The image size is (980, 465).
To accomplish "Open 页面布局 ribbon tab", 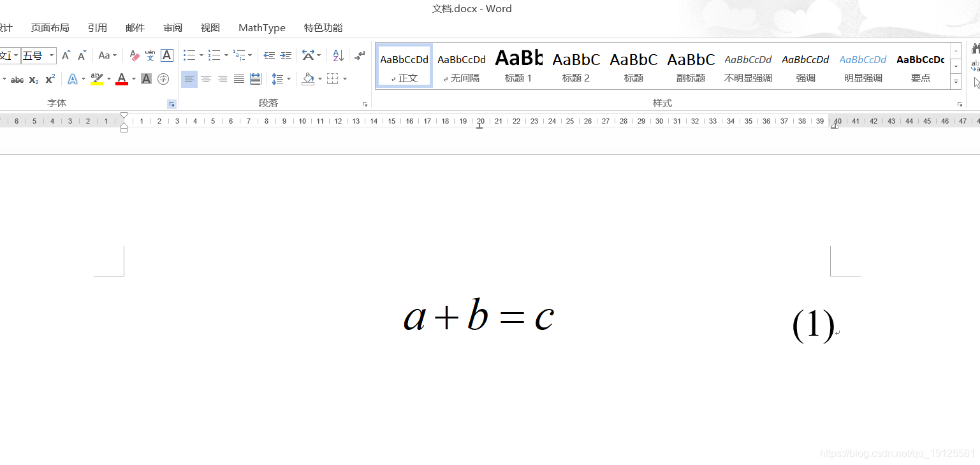I will tap(50, 27).
